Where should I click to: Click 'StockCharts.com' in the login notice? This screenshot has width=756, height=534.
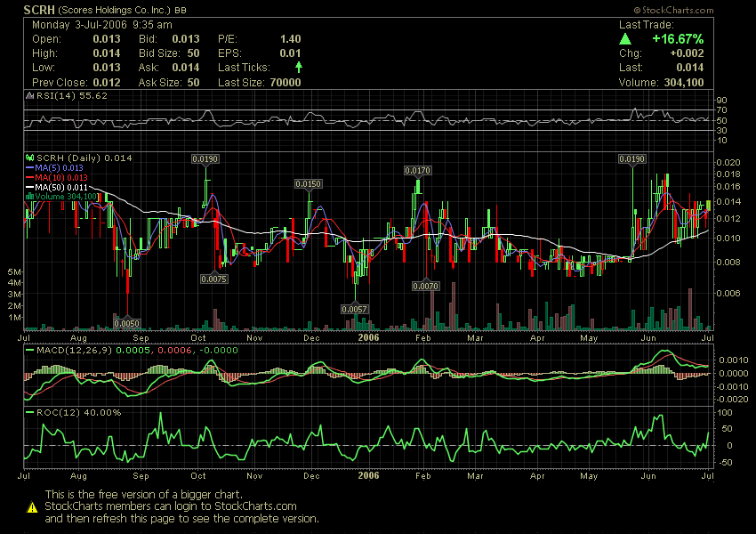pos(255,506)
